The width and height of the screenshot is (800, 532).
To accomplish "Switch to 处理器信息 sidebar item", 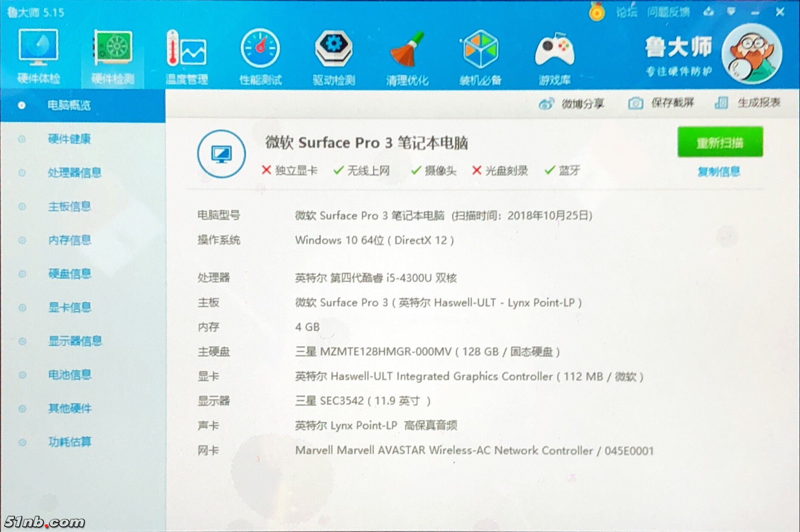I will coord(74,173).
